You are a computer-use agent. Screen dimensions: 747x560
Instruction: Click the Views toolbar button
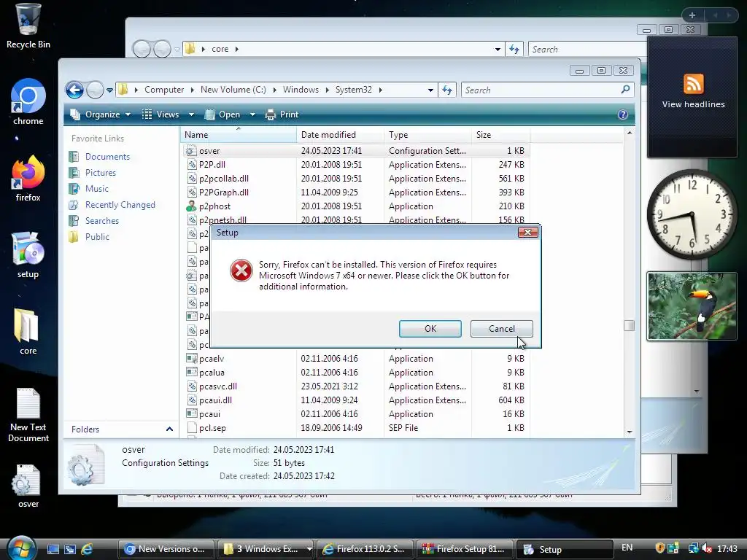pos(161,114)
